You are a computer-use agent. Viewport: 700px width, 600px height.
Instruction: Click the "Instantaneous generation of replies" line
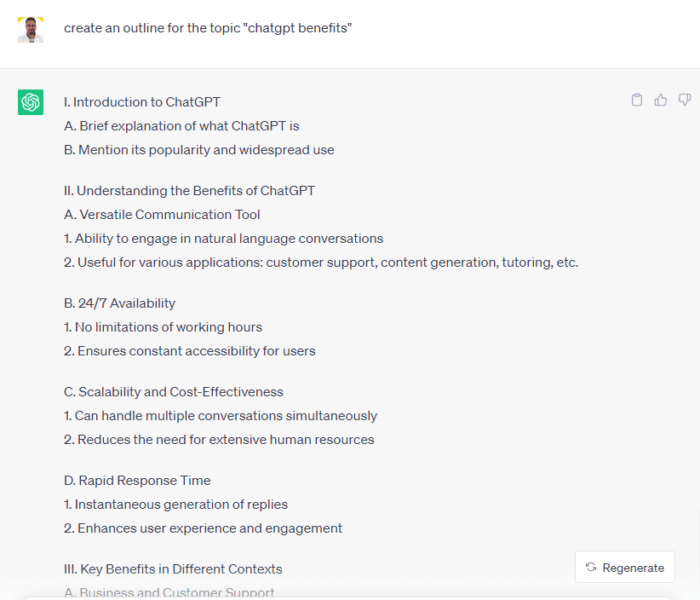pyautogui.click(x=175, y=505)
